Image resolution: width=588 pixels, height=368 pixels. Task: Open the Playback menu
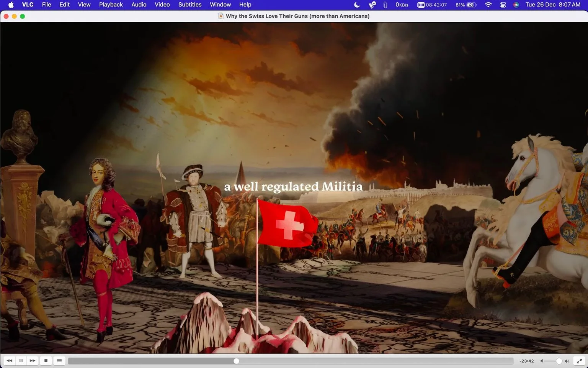(111, 5)
